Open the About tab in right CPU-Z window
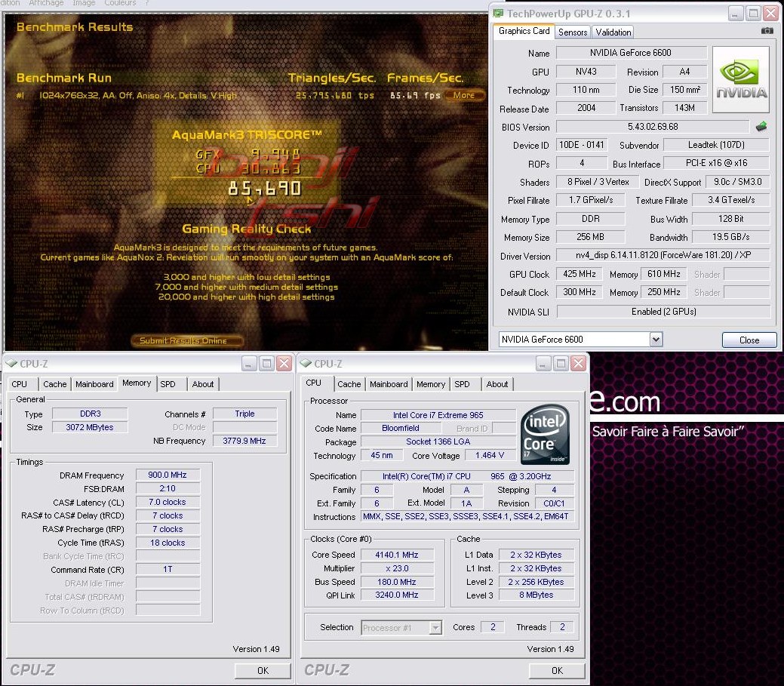Image resolution: width=784 pixels, height=686 pixels. (497, 384)
